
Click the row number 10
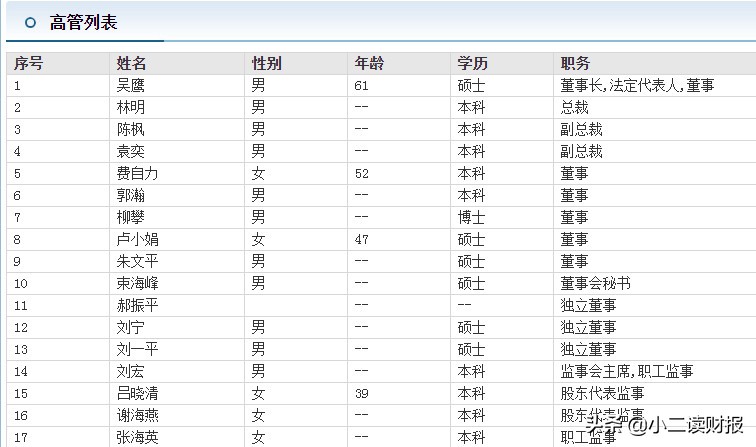[x=21, y=284]
